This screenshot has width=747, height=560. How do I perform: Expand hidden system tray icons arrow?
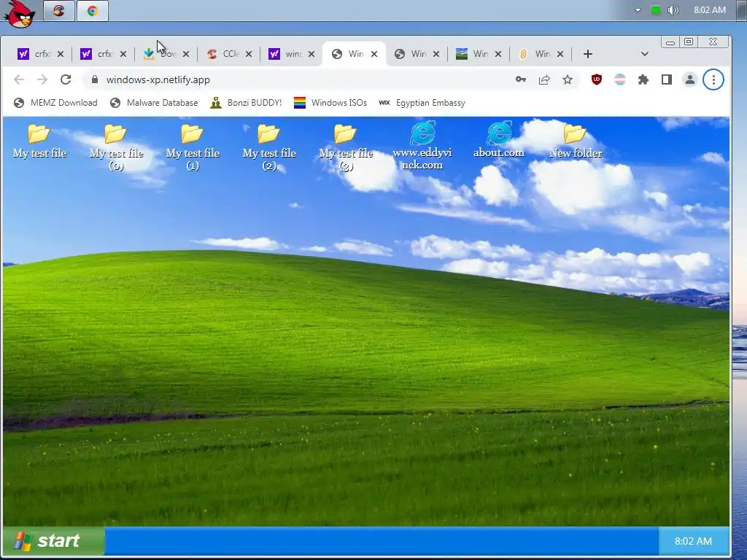pos(638,10)
